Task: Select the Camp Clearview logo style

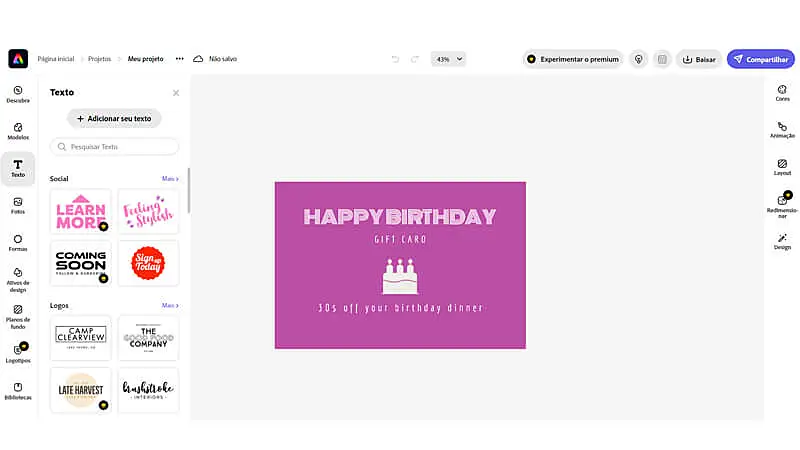Action: pyautogui.click(x=81, y=338)
